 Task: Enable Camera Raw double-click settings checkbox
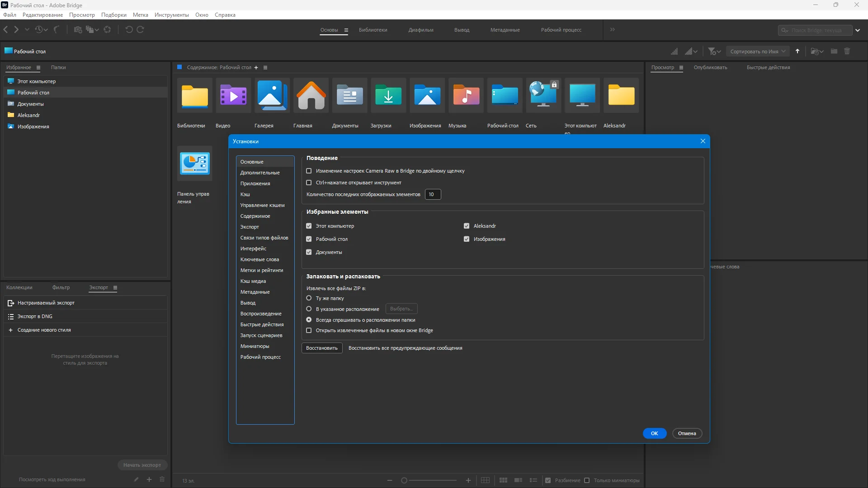click(309, 171)
